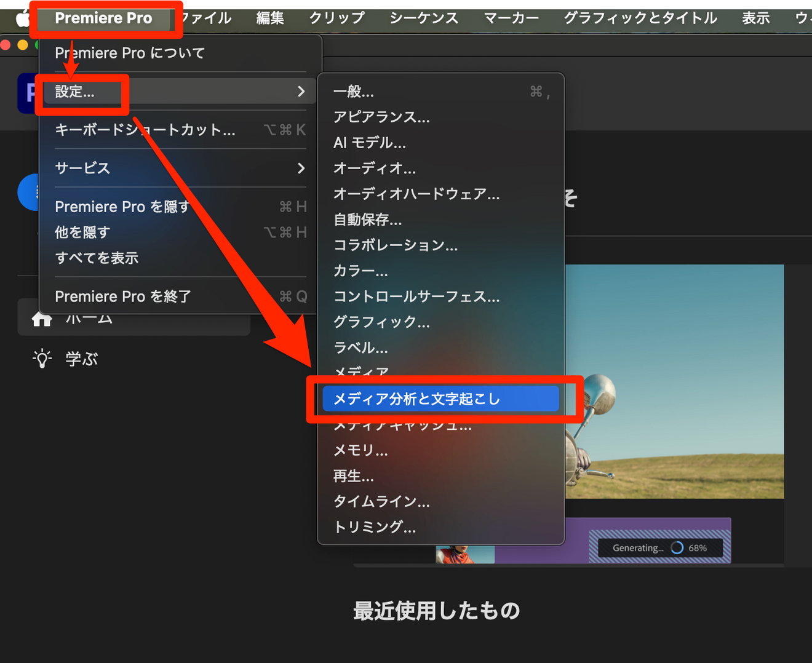Choose Premiere Pro を隠す
This screenshot has height=663, width=812.
coord(180,207)
